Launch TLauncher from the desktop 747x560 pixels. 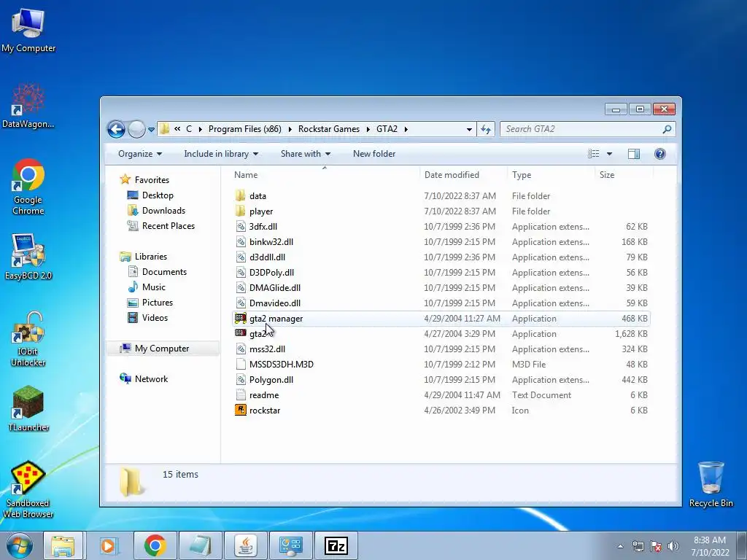click(28, 408)
